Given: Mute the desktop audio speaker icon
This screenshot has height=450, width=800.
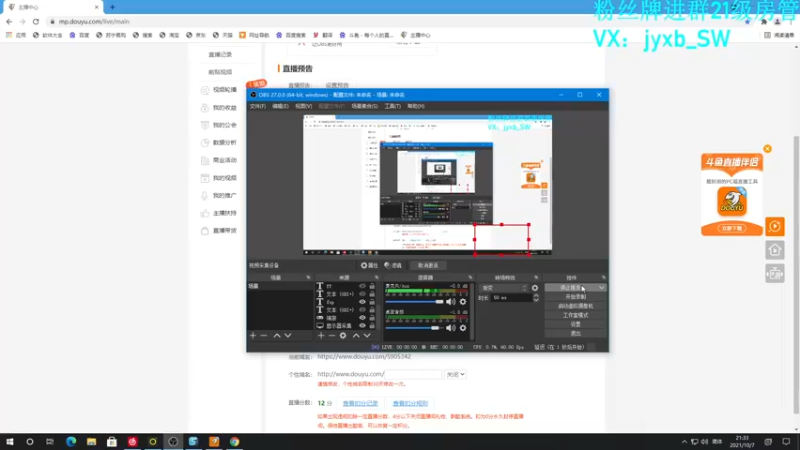Looking at the screenshot, I should [451, 328].
